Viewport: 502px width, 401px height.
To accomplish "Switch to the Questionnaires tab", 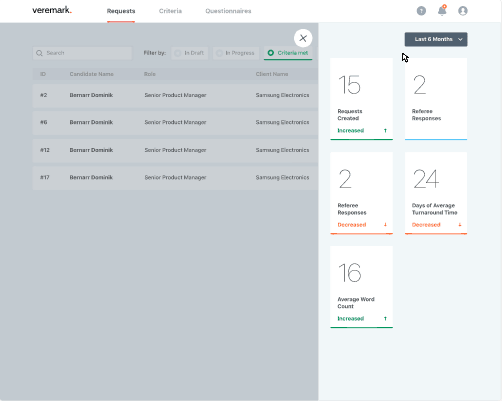I will coord(228,11).
